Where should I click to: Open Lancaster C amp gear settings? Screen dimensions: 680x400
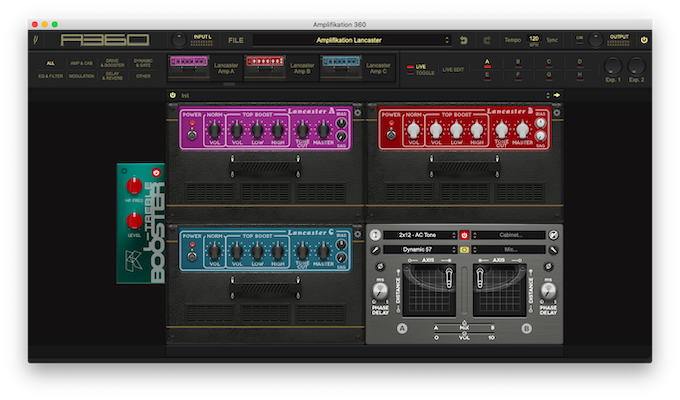(357, 234)
